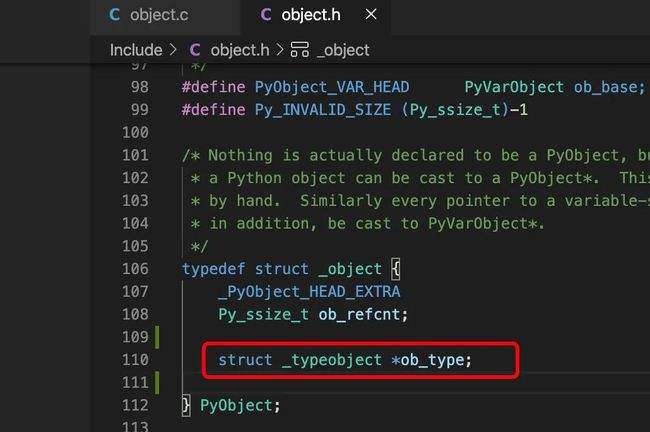Image resolution: width=650 pixels, height=432 pixels.
Task: Click line number 98 in gutter
Action: [x=139, y=87]
